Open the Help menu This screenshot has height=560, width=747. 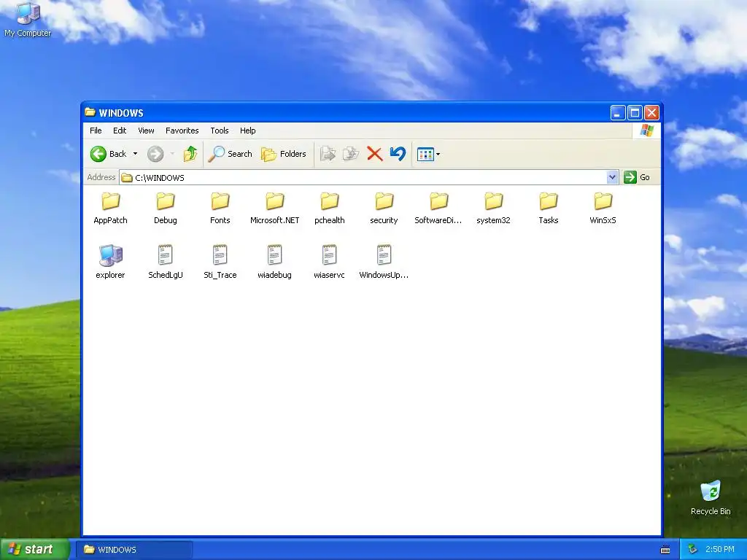(247, 131)
